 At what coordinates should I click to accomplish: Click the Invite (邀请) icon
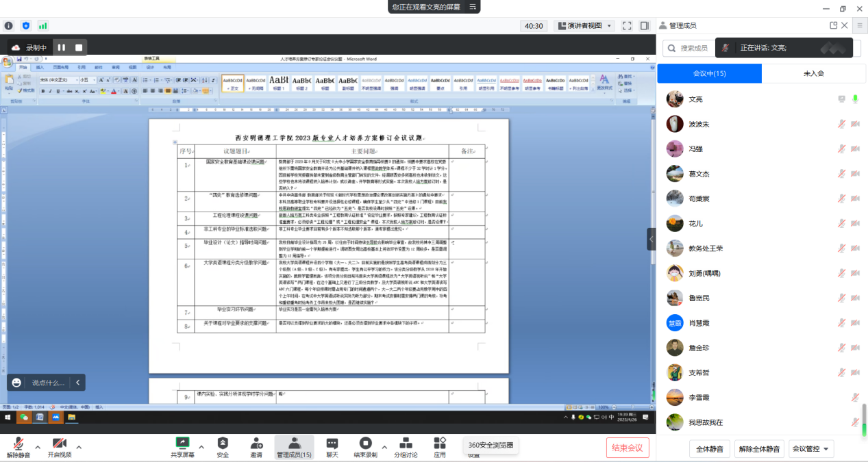pyautogui.click(x=256, y=443)
